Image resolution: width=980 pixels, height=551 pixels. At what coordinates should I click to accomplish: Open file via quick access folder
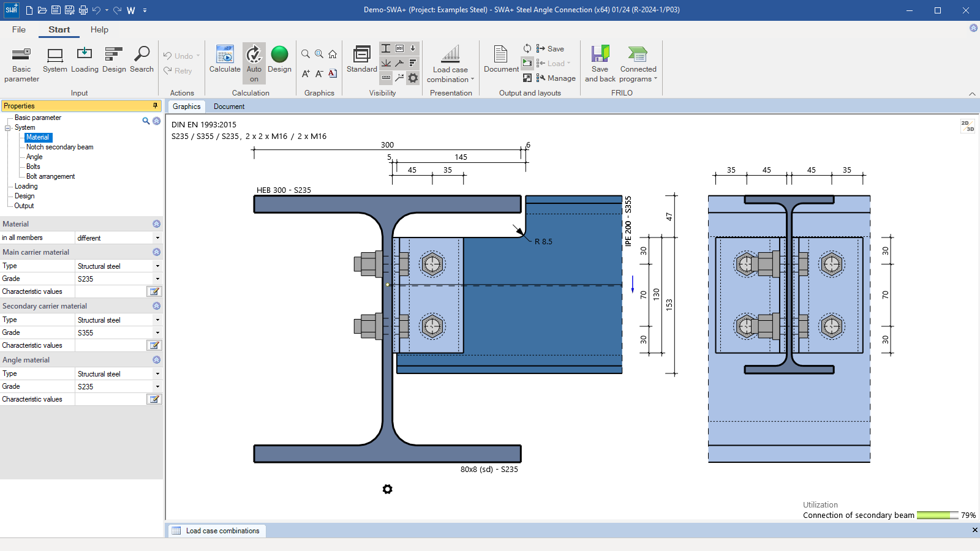pos(42,10)
